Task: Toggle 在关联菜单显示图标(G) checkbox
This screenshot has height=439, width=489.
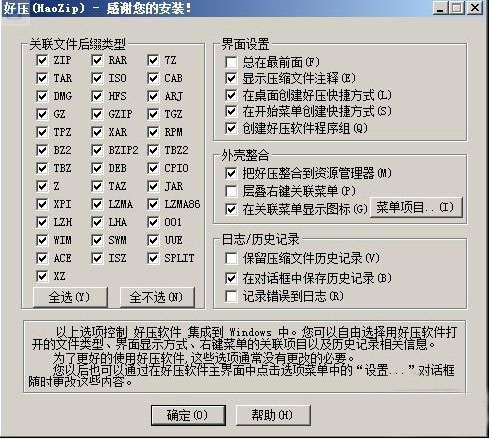Action: tap(231, 210)
